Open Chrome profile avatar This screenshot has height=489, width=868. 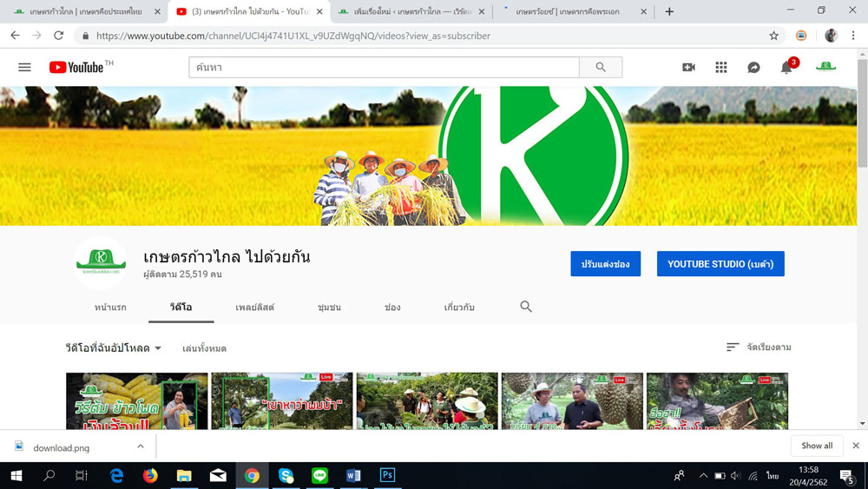831,36
